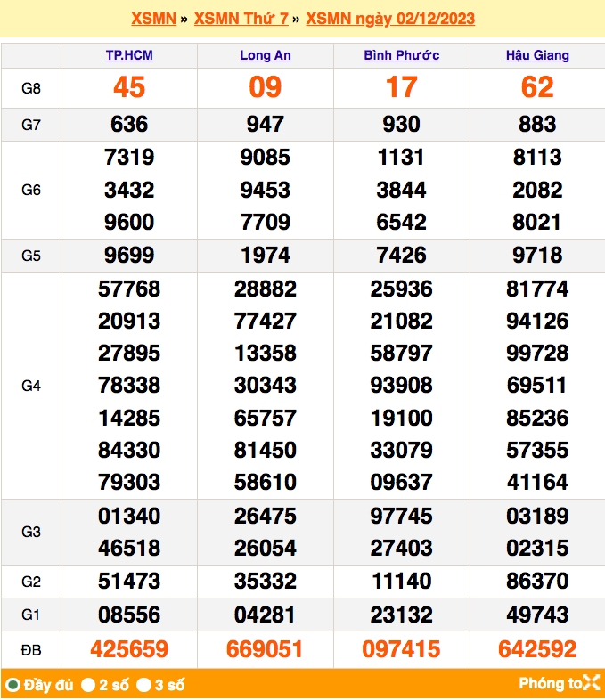This screenshot has height=700, width=605.
Task: Click G3 number 26054
Action: (266, 549)
